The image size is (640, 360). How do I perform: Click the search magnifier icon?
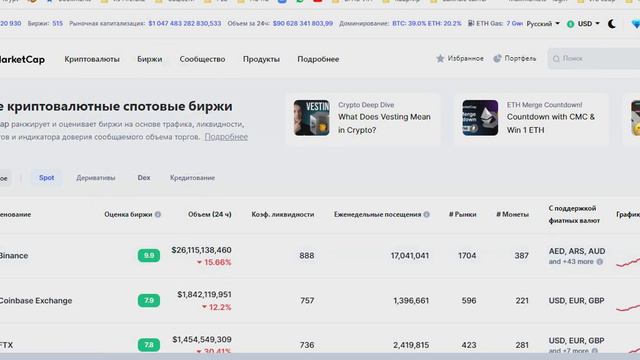[x=556, y=59]
